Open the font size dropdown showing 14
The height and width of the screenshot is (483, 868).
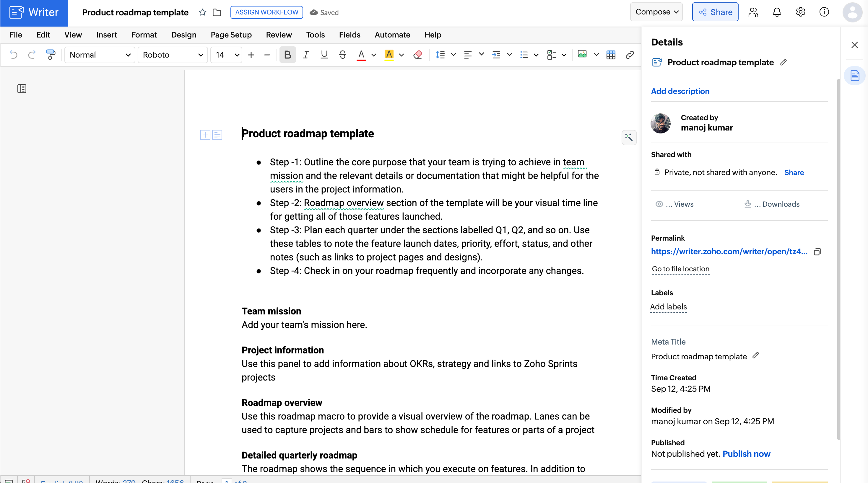(x=226, y=55)
